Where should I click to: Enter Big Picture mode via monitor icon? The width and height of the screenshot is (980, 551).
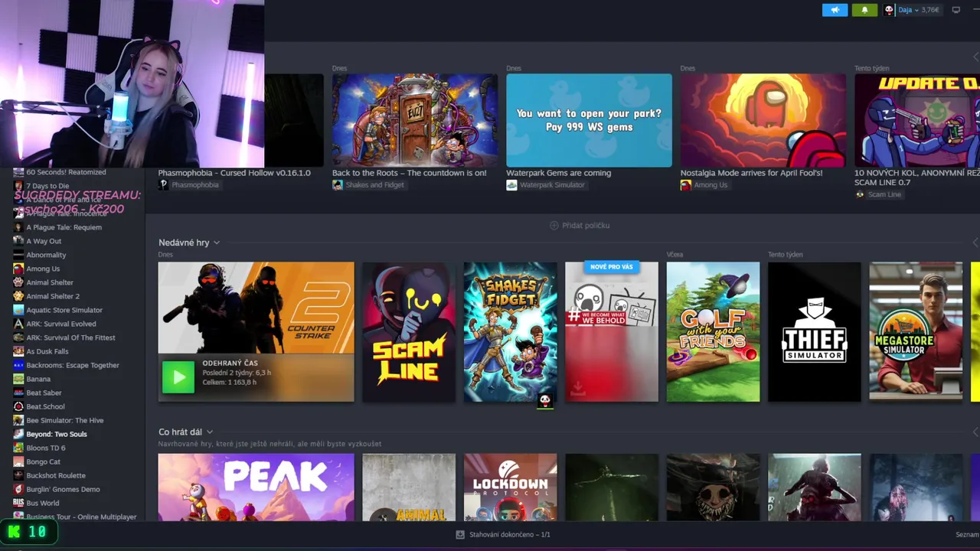pyautogui.click(x=955, y=10)
